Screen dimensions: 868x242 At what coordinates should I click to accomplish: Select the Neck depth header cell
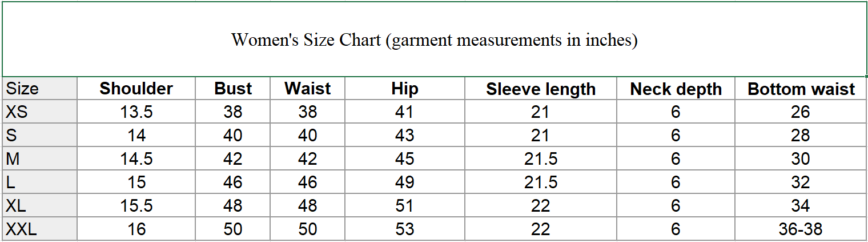pos(676,89)
